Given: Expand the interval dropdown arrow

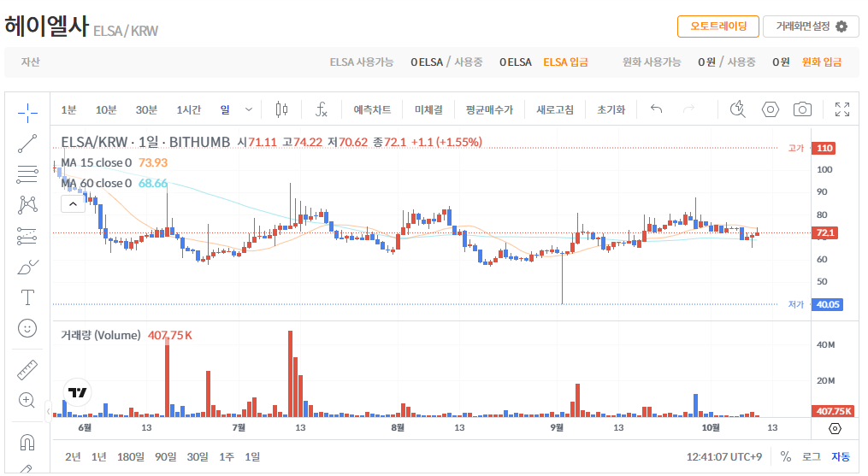Looking at the screenshot, I should pos(249,109).
